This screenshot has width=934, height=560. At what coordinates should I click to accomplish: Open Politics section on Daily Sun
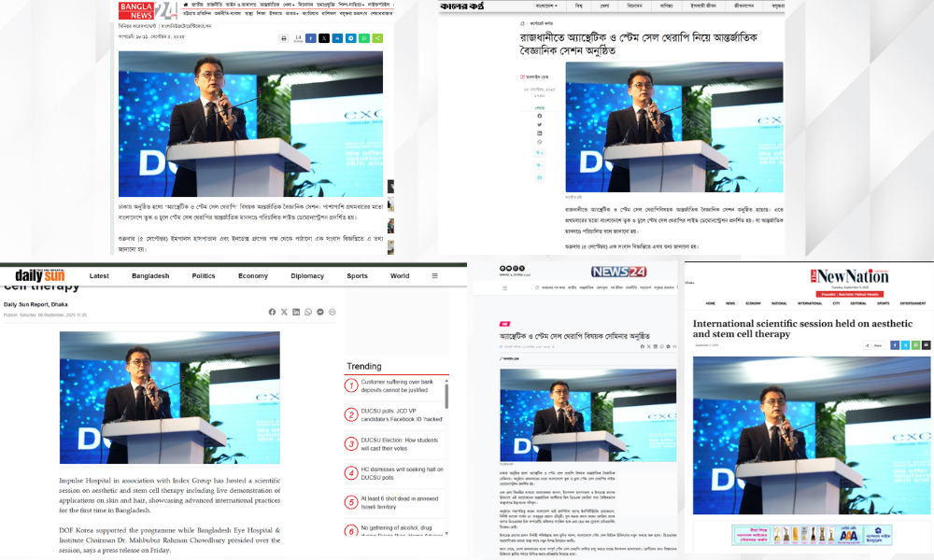tap(203, 276)
